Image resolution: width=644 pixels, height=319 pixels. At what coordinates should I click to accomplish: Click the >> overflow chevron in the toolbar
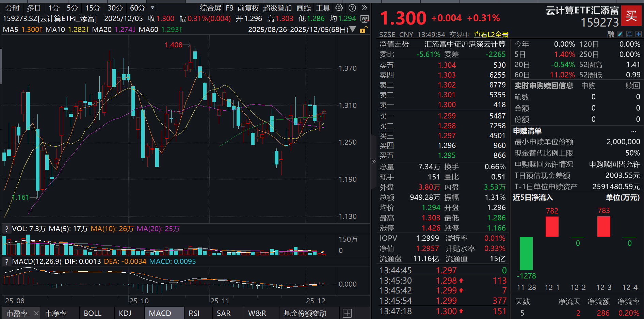[x=365, y=8]
